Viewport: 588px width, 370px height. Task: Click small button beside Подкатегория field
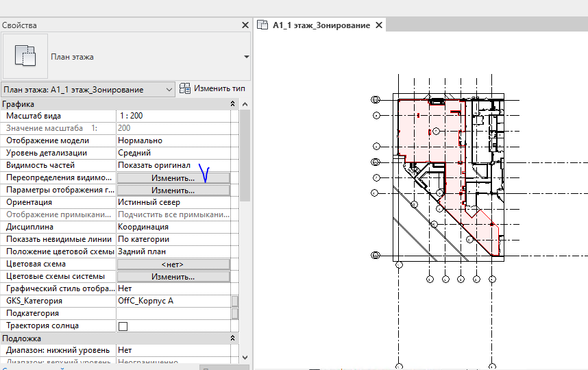click(x=235, y=313)
